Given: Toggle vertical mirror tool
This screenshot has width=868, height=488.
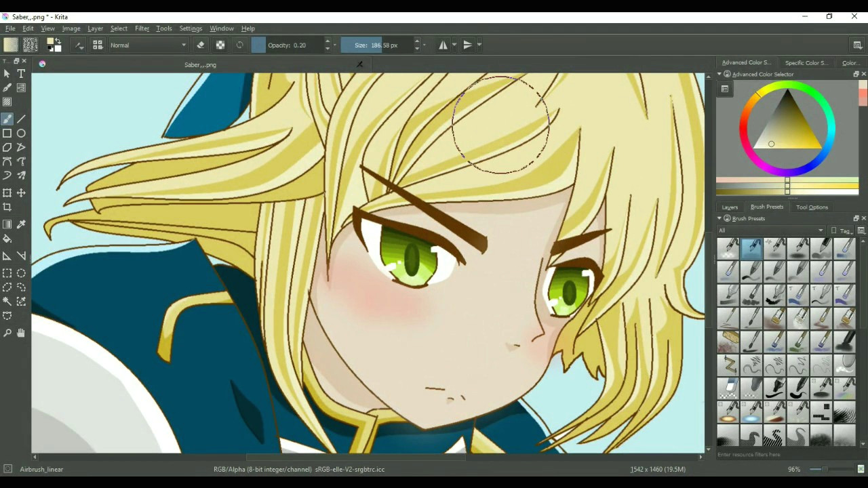Looking at the screenshot, I should click(x=467, y=45).
